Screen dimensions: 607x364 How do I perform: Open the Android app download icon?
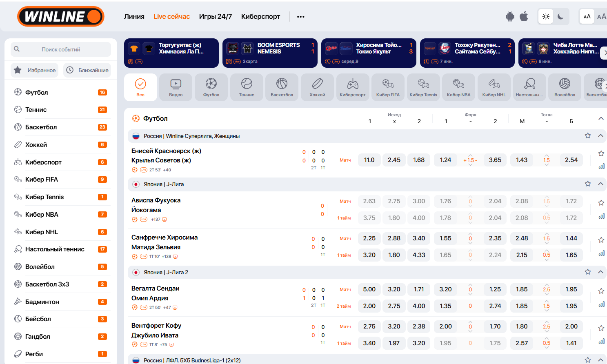click(x=510, y=17)
